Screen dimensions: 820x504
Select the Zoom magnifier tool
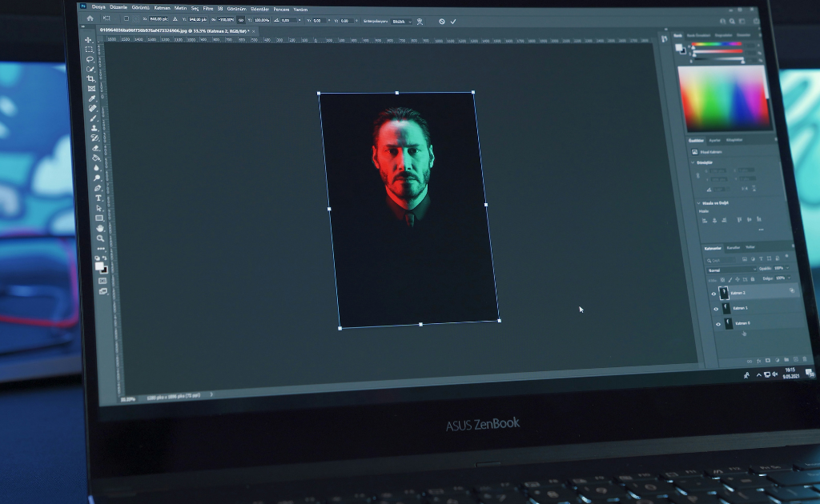click(x=100, y=238)
